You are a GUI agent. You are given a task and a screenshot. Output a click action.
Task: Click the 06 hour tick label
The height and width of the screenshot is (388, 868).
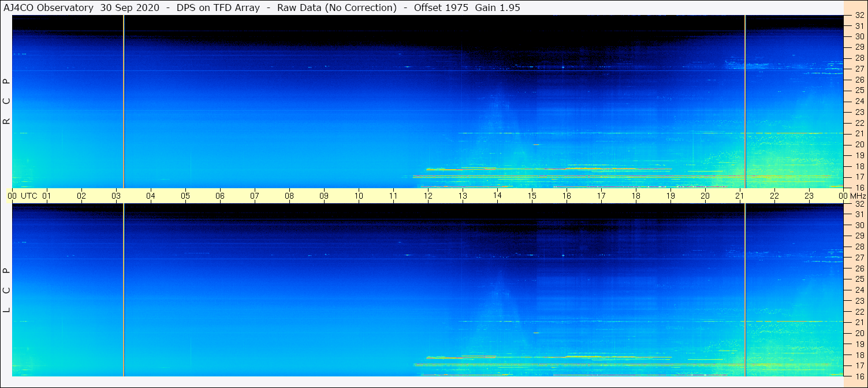[220, 196]
